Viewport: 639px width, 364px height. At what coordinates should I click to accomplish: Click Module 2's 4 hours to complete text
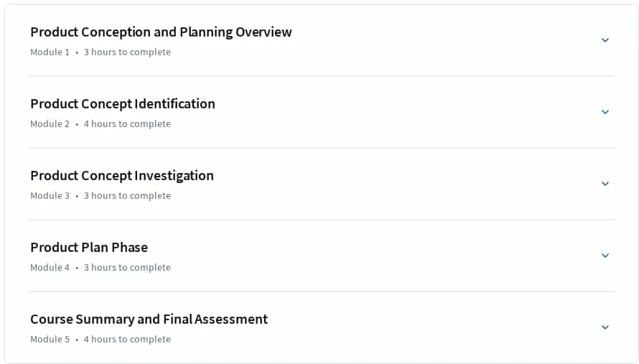tap(127, 124)
